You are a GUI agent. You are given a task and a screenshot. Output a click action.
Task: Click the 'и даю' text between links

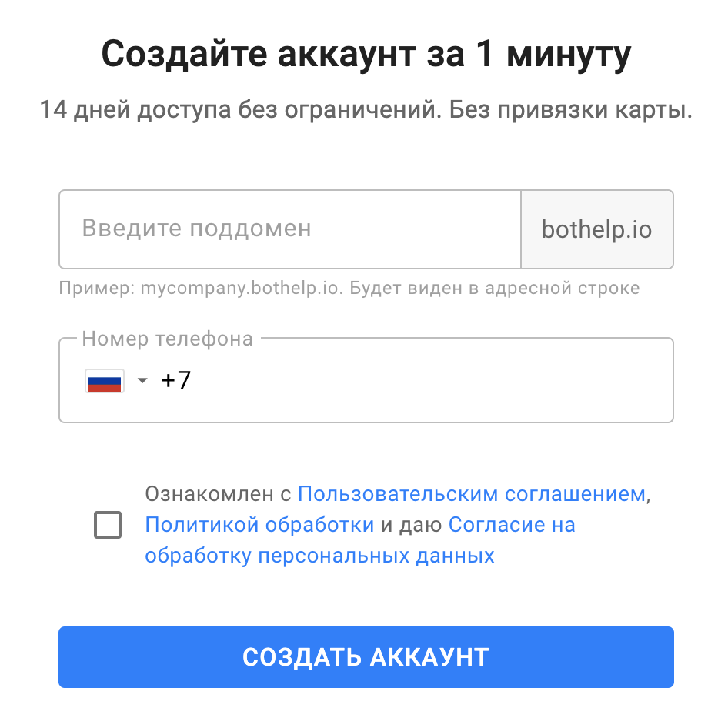click(x=411, y=525)
